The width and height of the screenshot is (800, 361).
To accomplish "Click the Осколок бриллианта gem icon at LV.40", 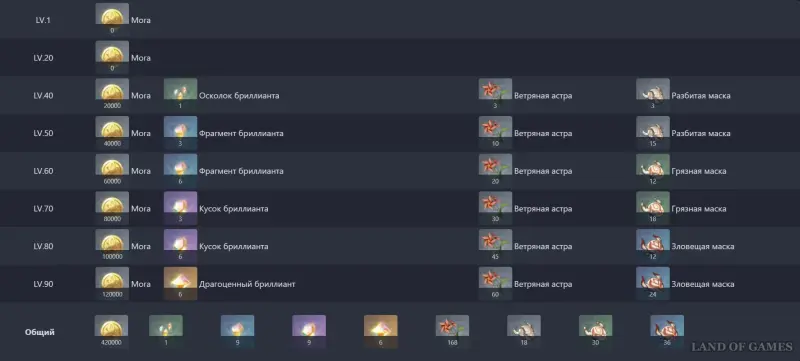I will [181, 95].
